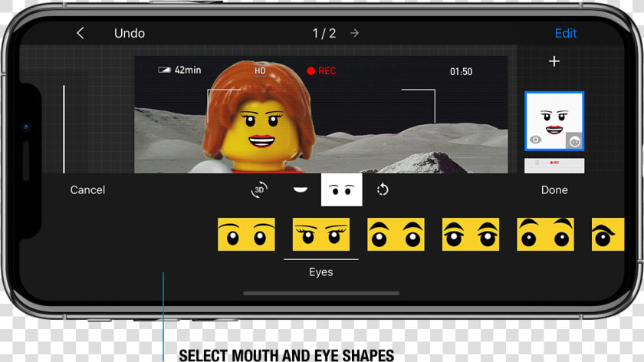Tap the Eyes label
This screenshot has width=644, height=362.
(320, 272)
